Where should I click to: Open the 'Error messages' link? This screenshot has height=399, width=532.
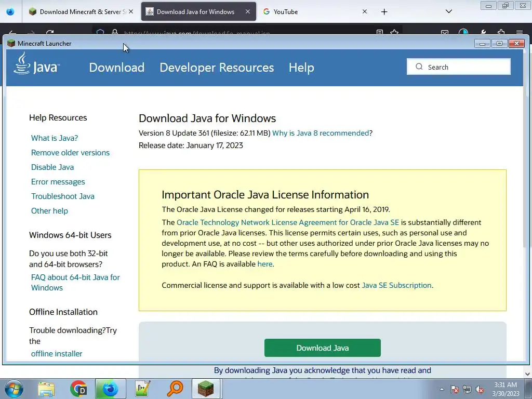coord(58,182)
